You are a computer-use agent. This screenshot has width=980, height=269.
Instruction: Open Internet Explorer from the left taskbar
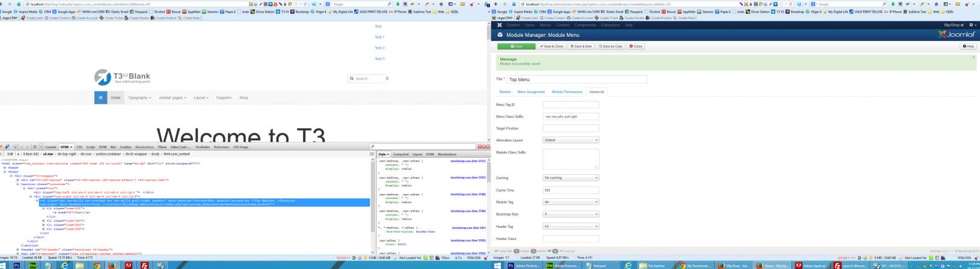(64, 265)
